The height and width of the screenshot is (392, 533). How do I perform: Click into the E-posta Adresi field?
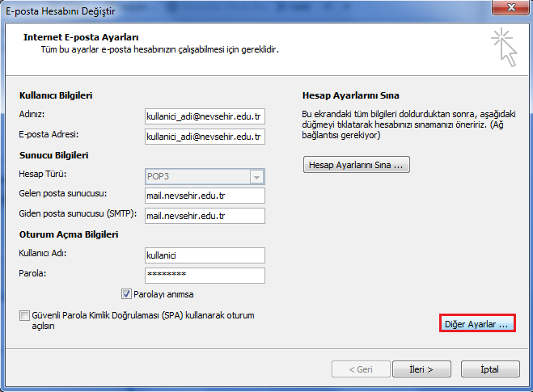(205, 137)
